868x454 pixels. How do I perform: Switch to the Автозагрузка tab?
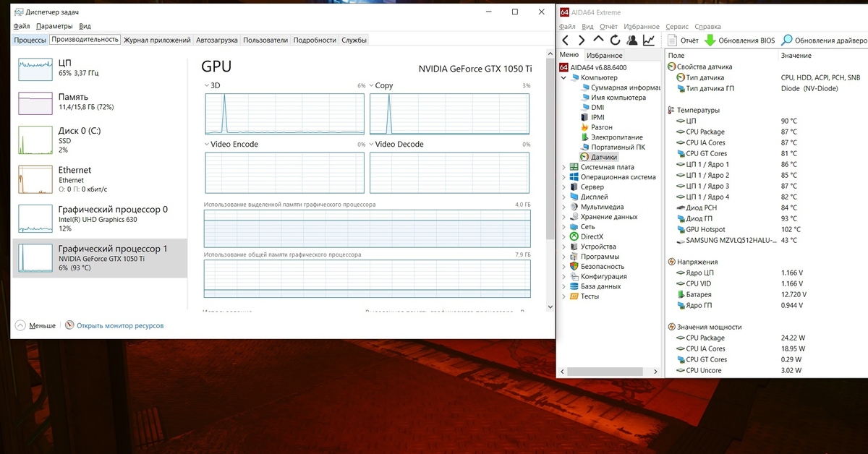(x=217, y=40)
